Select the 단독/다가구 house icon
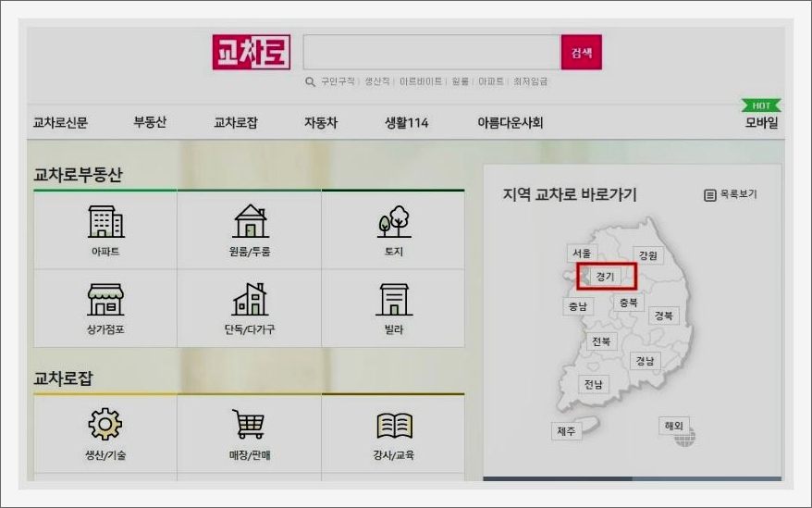The image size is (812, 508). coord(250,299)
